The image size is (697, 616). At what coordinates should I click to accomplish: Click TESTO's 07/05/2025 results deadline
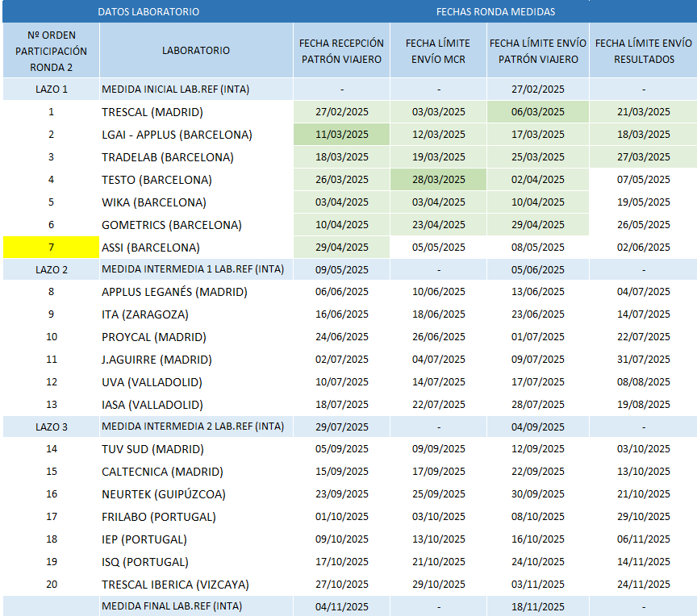(x=644, y=180)
